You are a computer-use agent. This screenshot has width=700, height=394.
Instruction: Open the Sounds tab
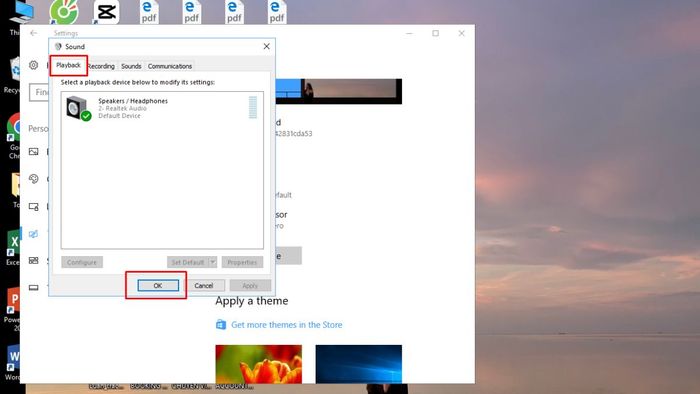click(x=131, y=66)
